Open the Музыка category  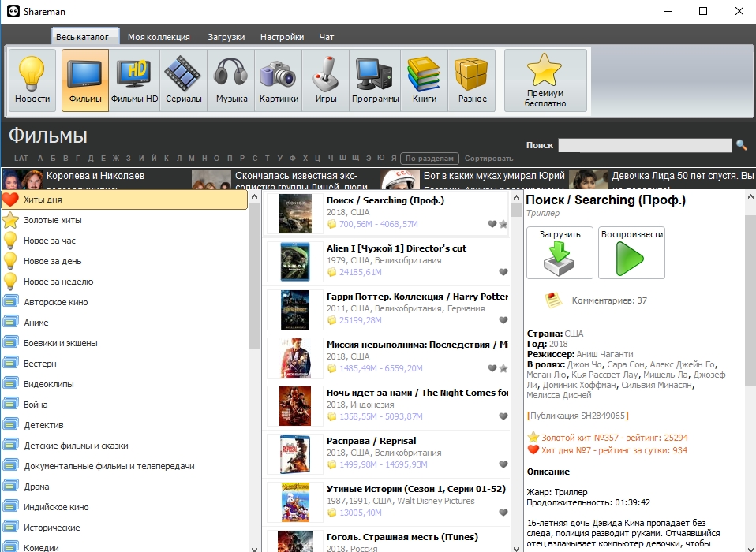231,80
